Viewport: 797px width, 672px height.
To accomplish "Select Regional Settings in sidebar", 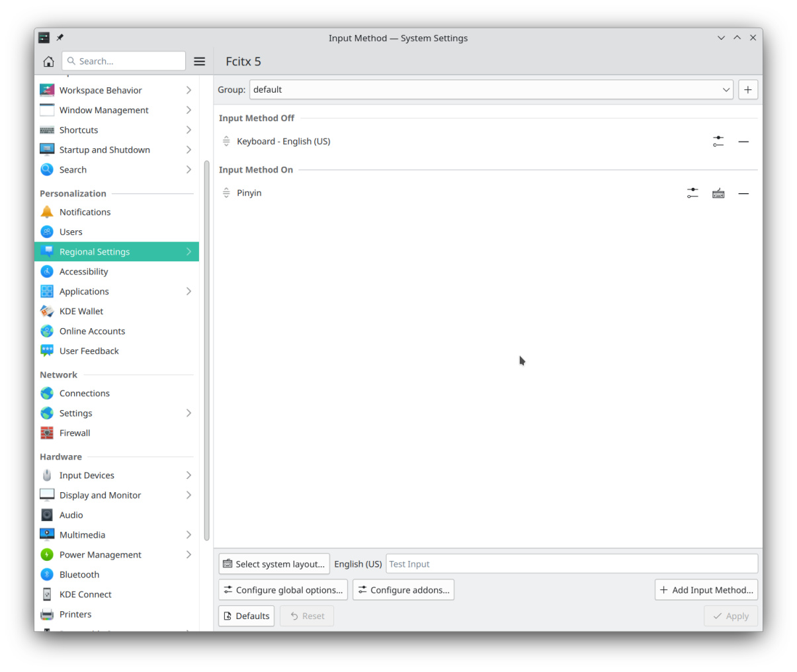I will 116,252.
